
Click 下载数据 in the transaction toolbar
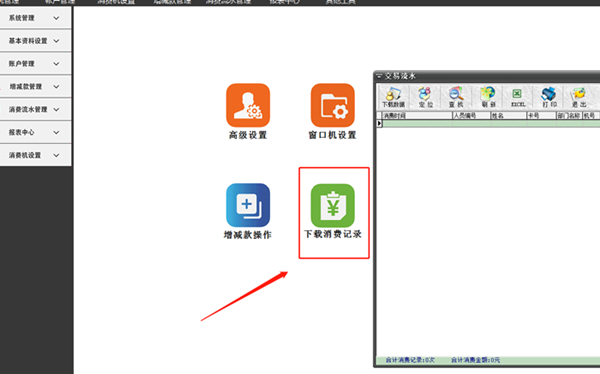tap(393, 97)
